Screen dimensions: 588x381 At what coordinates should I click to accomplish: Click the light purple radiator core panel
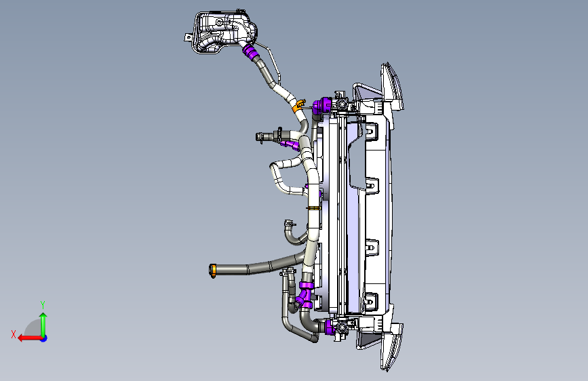click(355, 247)
